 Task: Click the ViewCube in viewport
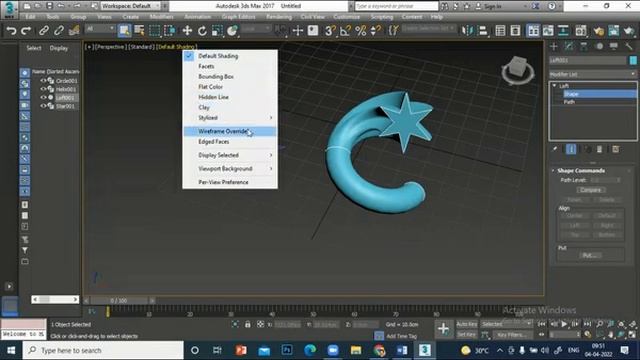coord(518,69)
